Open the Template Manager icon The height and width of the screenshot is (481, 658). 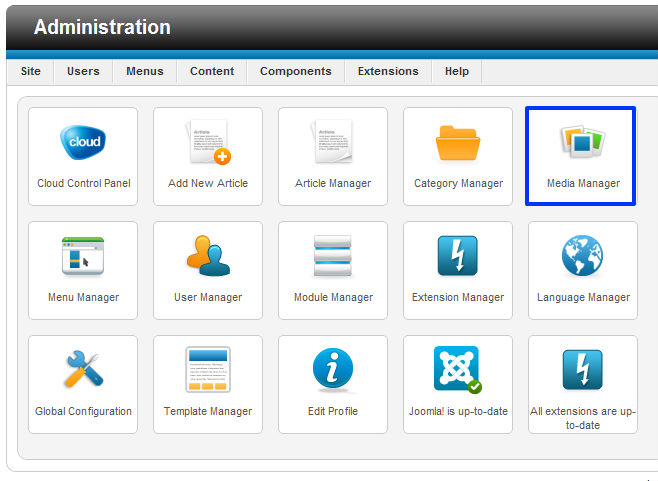coord(208,369)
